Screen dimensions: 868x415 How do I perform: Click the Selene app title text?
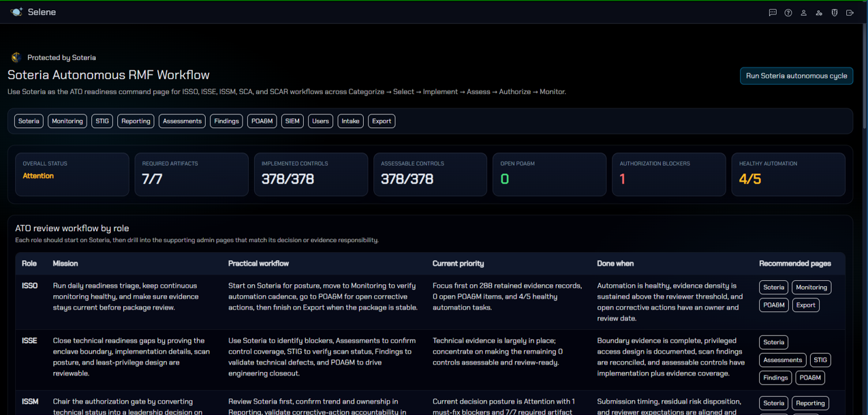42,12
